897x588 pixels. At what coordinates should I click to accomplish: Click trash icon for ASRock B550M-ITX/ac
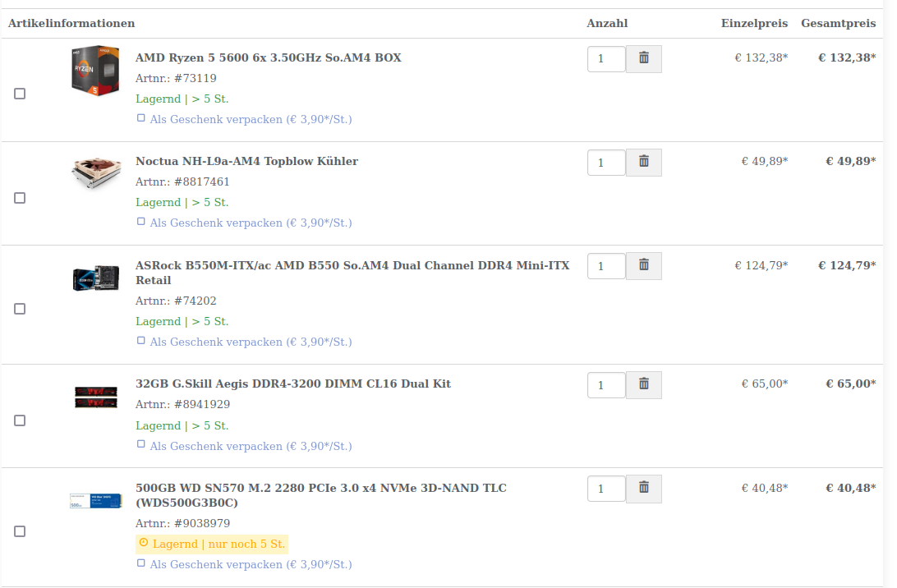click(643, 266)
